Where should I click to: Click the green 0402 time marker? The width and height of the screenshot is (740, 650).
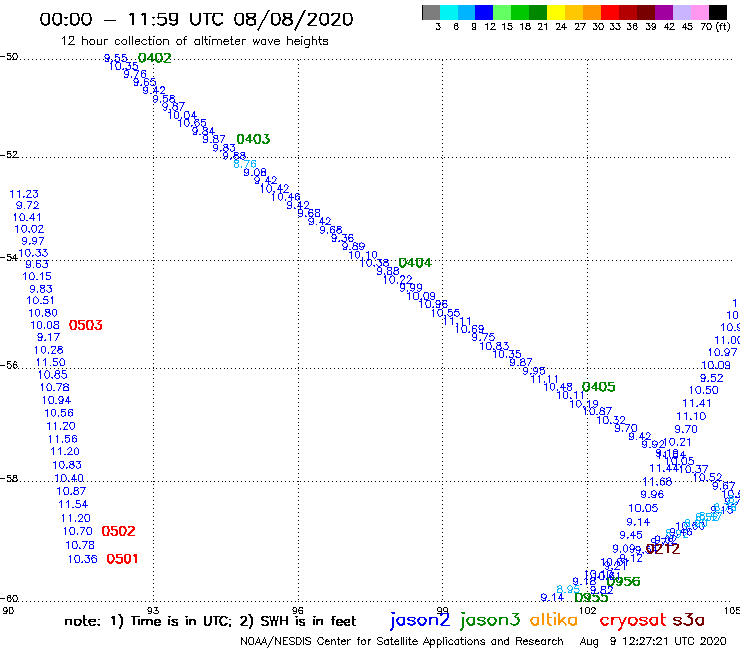coord(154,58)
